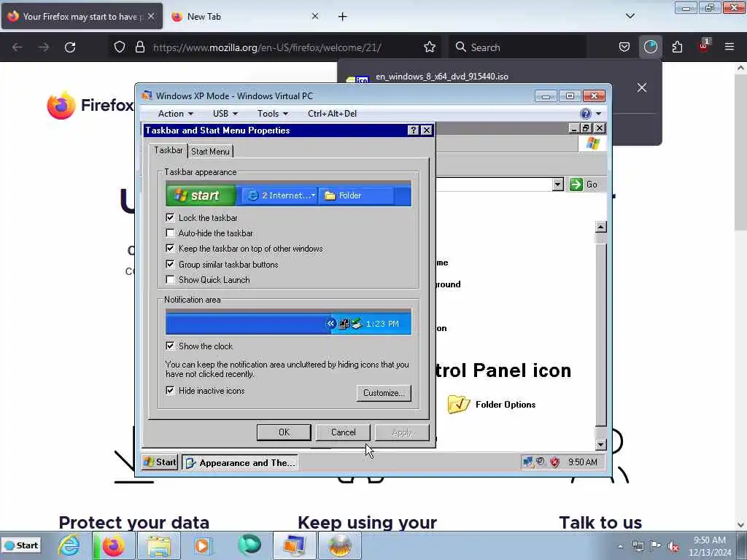The image size is (747, 560).
Task: Dismiss the downloads panel with X
Action: (642, 87)
